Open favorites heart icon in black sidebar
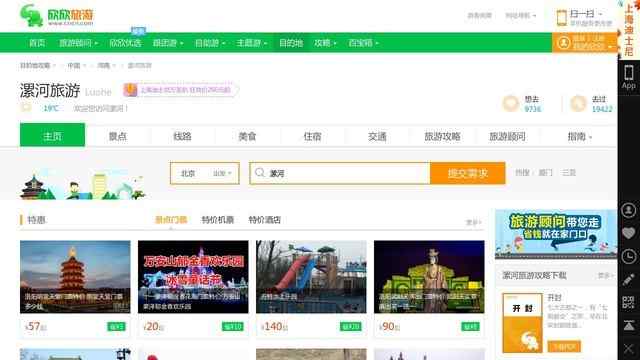 (x=629, y=233)
